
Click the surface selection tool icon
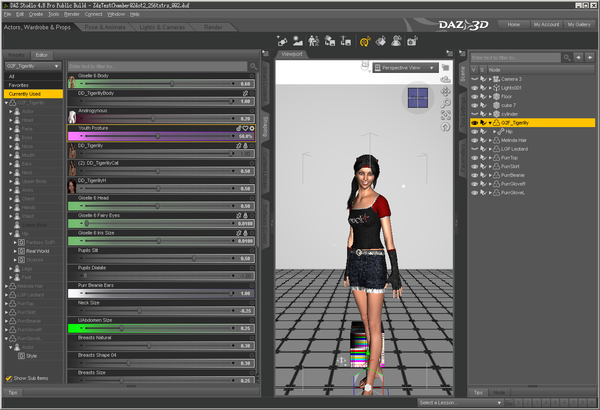[x=381, y=41]
